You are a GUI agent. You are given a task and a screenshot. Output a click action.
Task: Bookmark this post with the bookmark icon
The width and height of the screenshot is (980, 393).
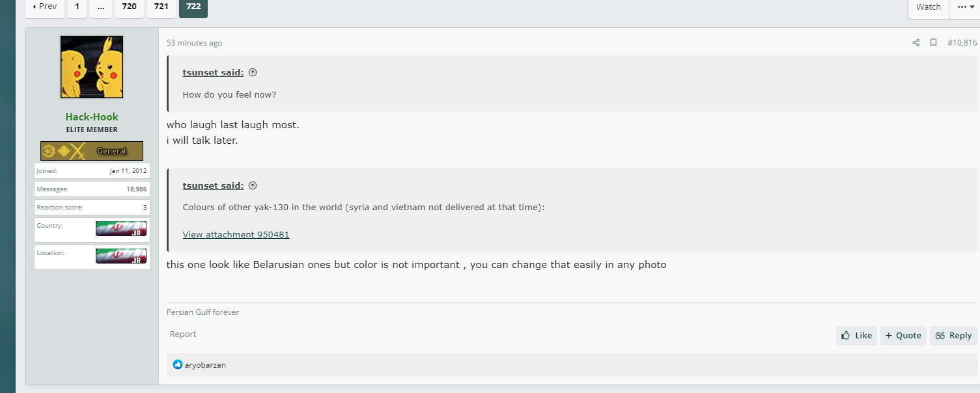[x=933, y=43]
